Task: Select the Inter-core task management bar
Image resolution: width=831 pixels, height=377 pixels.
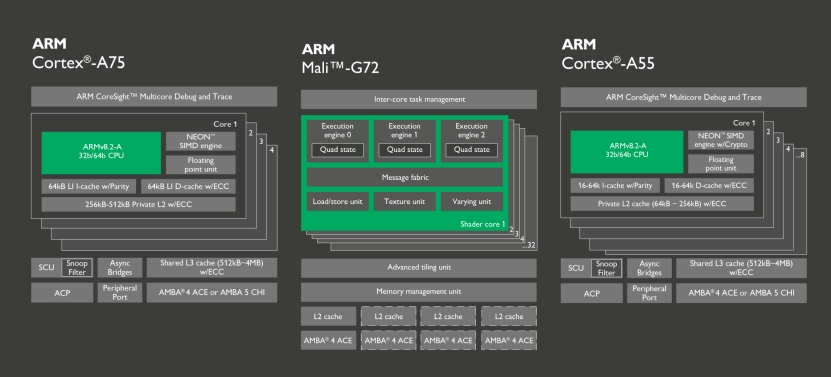Action: pyautogui.click(x=419, y=99)
